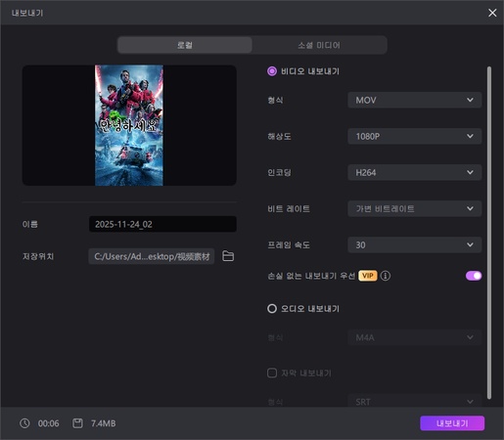This screenshot has width=504, height=440.
Task: Close the 내보내기 export dialog
Action: point(492,13)
